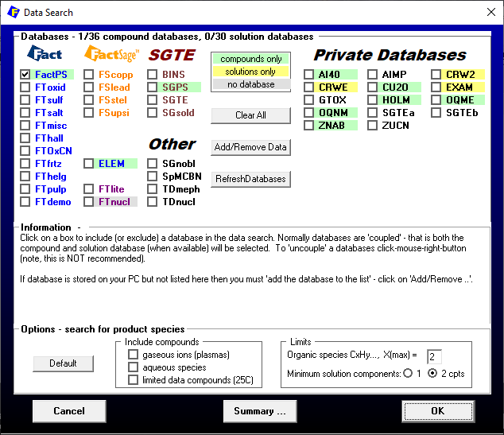Cancel the Data Search dialog
504x435 pixels.
point(69,411)
